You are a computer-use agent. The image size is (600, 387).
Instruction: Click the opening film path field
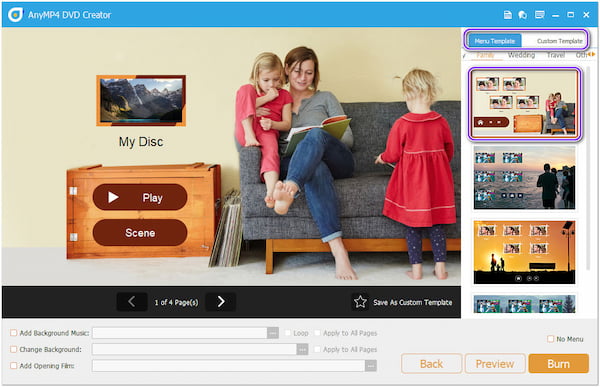click(x=228, y=366)
